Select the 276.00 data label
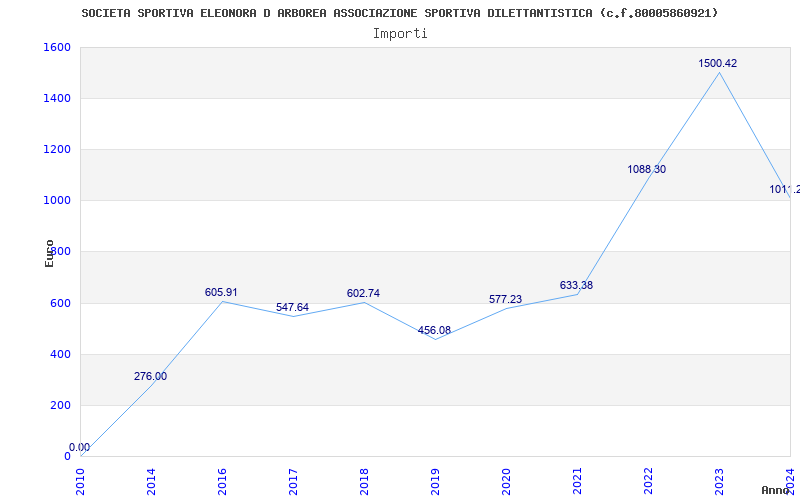This screenshot has width=800, height=500. tap(150, 377)
